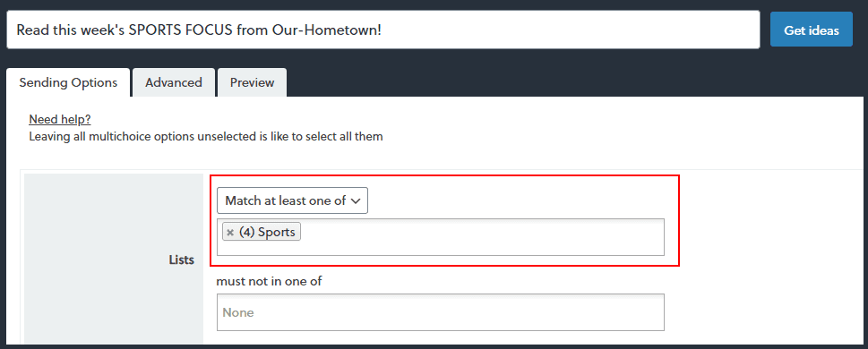Follow the "Need help?" link

[60, 120]
